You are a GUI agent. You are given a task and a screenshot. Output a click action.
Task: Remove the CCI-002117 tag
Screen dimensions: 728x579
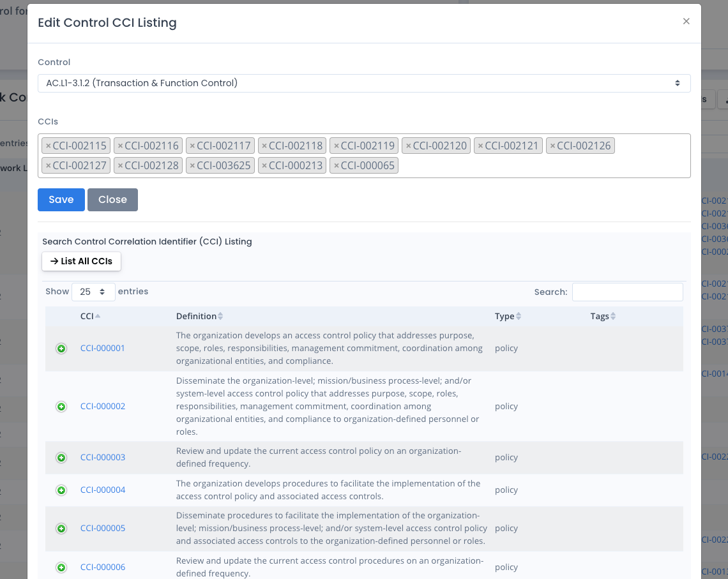(x=192, y=146)
